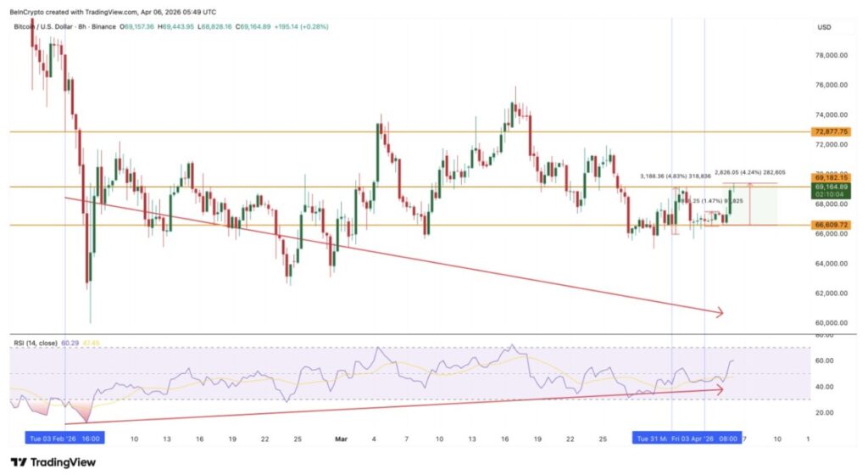Click the Mar label on the time axis
The width and height of the screenshot is (868, 475).
pos(342,439)
